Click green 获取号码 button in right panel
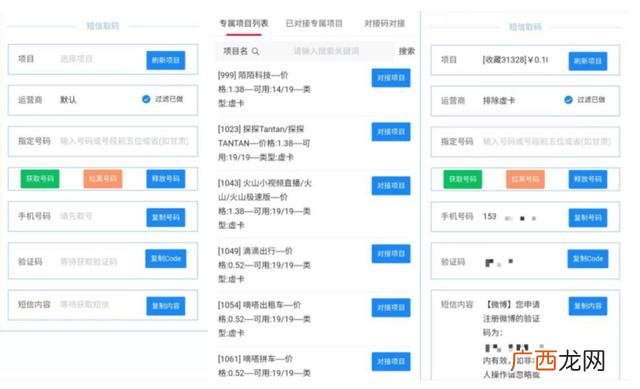 [x=462, y=179]
